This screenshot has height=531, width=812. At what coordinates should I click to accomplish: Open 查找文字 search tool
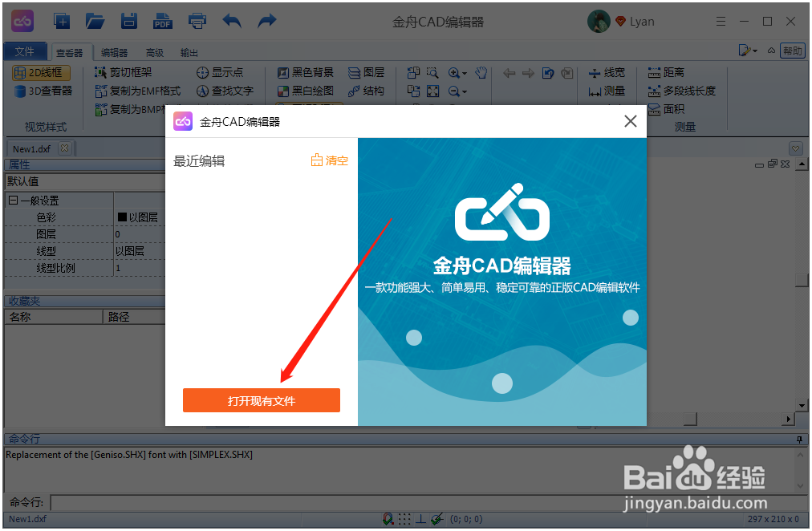[x=225, y=91]
